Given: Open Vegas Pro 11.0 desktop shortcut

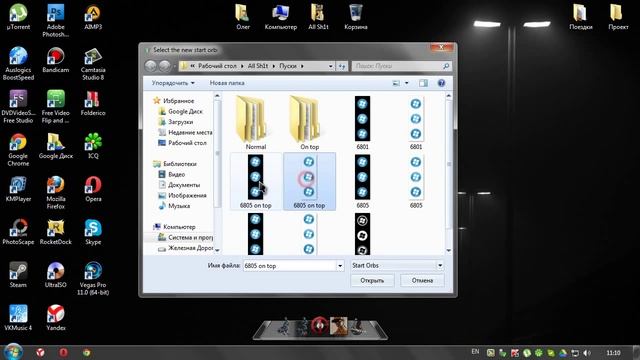Looking at the screenshot, I should pos(93,278).
